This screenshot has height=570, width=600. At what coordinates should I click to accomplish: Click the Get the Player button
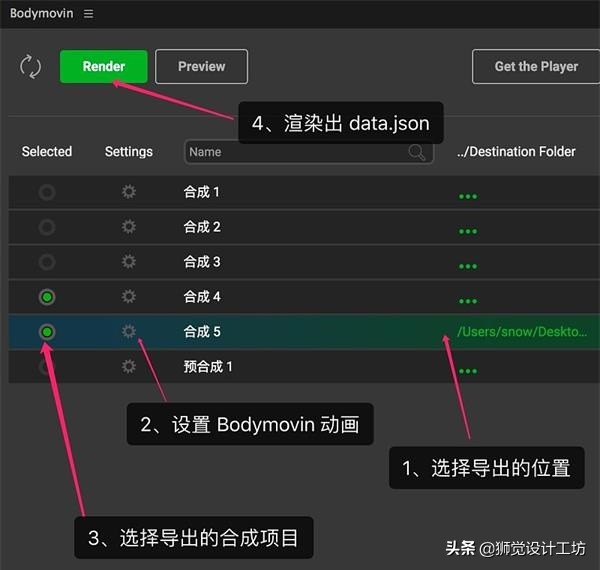536,66
